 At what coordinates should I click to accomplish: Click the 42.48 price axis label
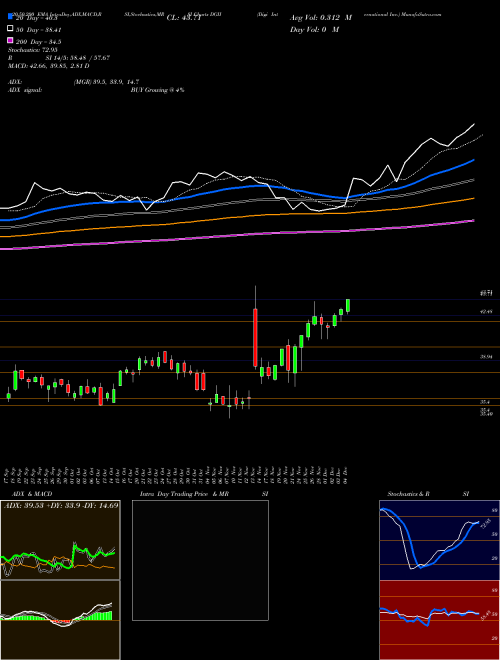487,311
